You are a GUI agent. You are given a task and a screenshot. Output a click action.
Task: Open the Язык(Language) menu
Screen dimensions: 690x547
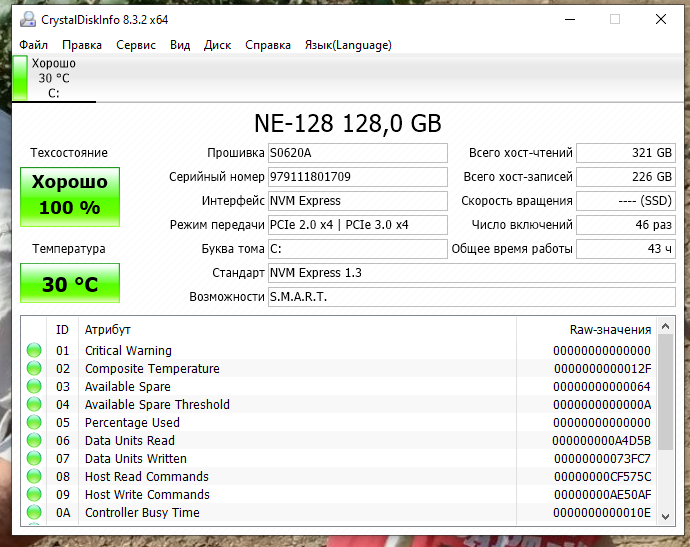[x=347, y=45]
